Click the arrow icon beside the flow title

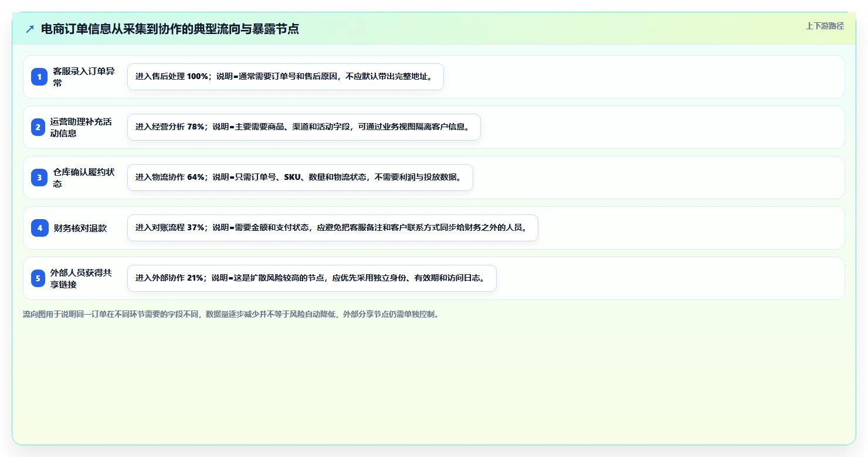[30, 29]
